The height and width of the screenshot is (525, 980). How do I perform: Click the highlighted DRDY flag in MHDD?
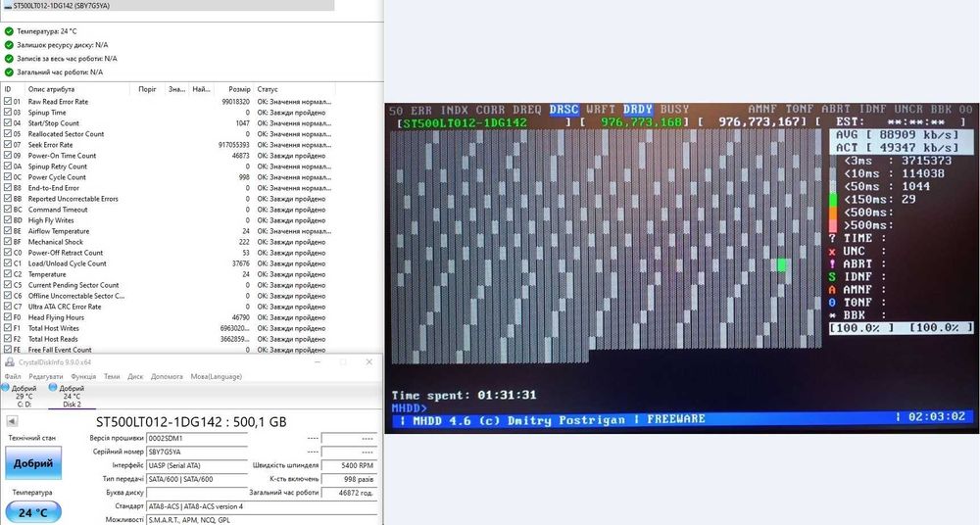coord(638,110)
